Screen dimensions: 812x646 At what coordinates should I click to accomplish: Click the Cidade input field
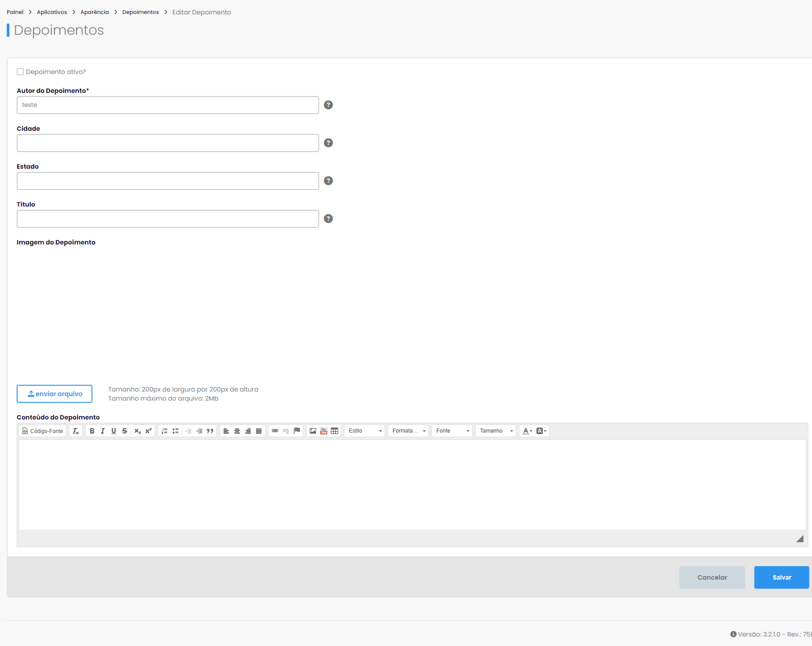pos(168,143)
